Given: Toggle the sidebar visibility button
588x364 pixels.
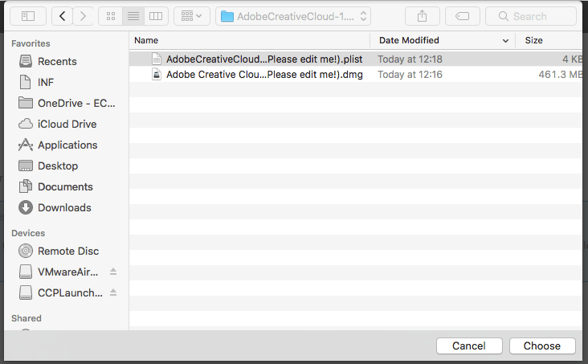Looking at the screenshot, I should [x=28, y=16].
